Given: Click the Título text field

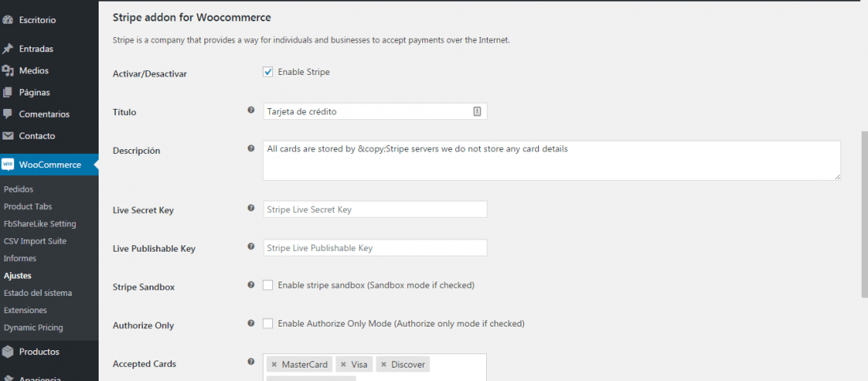Looking at the screenshot, I should click(375, 111).
